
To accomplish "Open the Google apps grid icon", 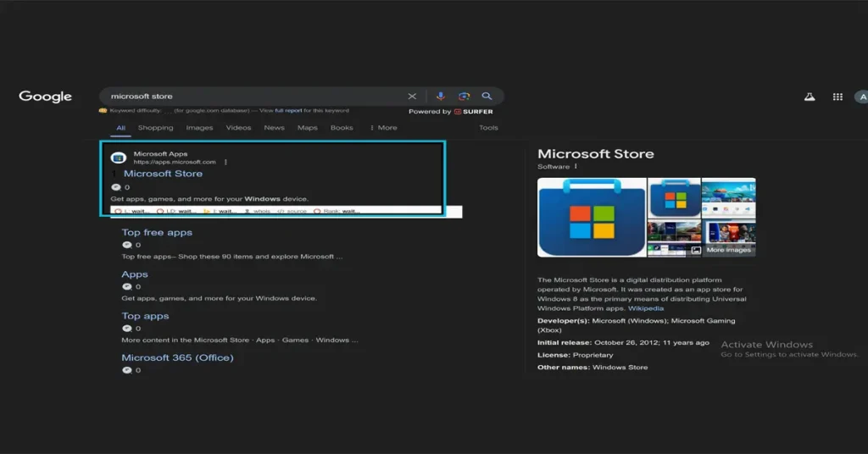I will [x=837, y=97].
